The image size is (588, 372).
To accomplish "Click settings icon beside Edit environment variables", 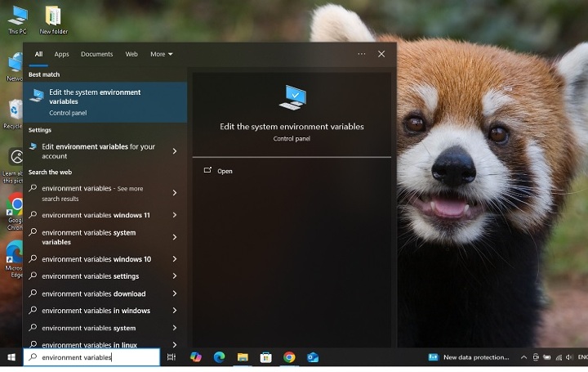I will point(33,146).
